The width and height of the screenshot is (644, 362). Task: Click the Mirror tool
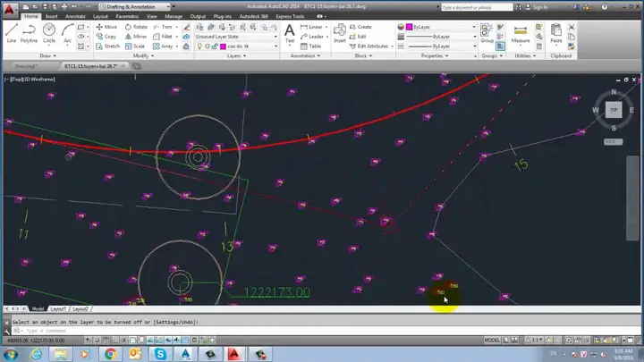[x=136, y=37]
